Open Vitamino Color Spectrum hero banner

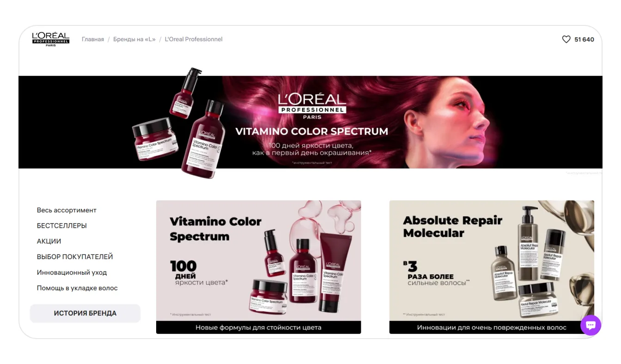click(x=310, y=122)
